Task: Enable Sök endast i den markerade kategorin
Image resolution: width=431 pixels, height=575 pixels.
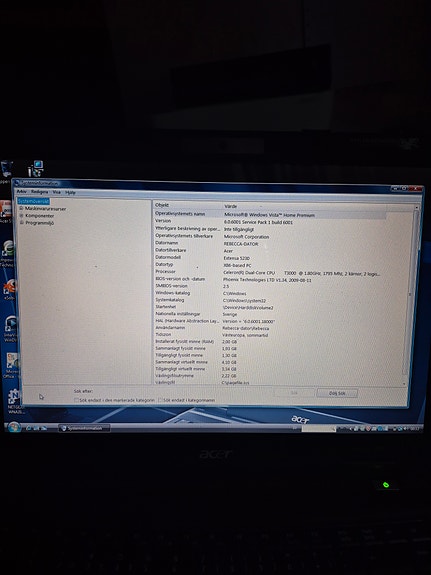Action: (77, 400)
